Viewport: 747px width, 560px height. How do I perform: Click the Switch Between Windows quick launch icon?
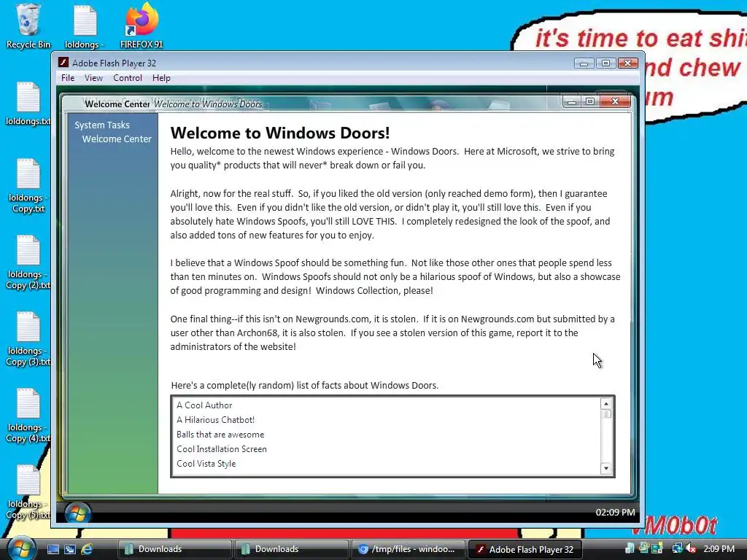coord(70,549)
